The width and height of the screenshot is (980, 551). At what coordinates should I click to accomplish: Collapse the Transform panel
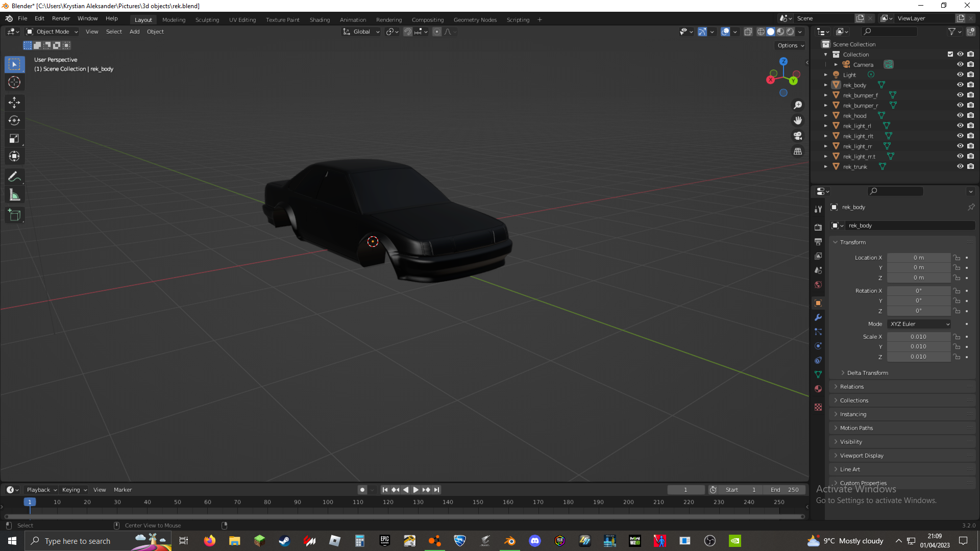[x=853, y=242]
